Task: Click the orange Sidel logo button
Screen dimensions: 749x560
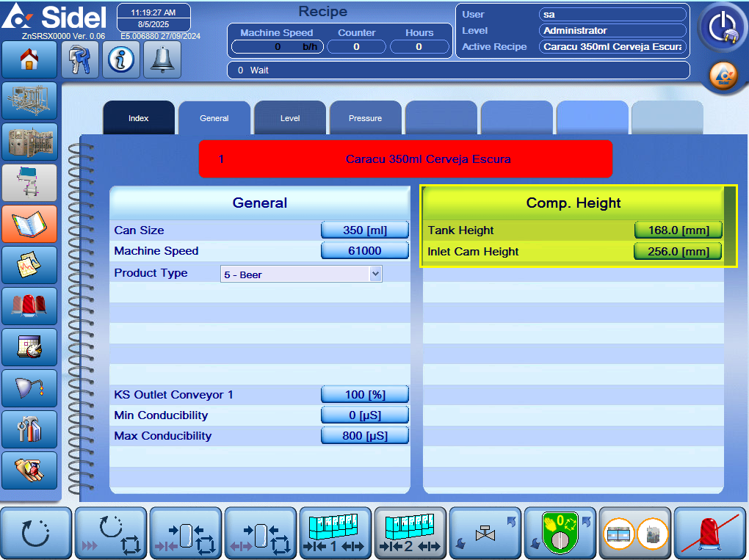Action: (723, 76)
